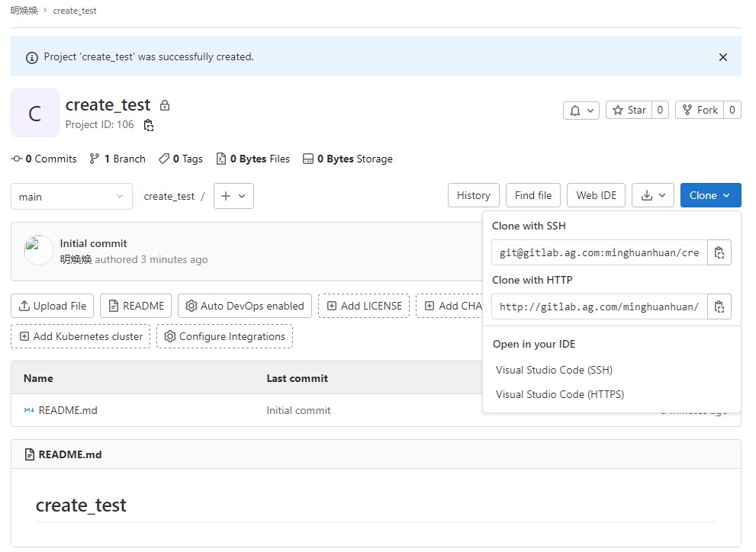Click the Find file button

(532, 196)
